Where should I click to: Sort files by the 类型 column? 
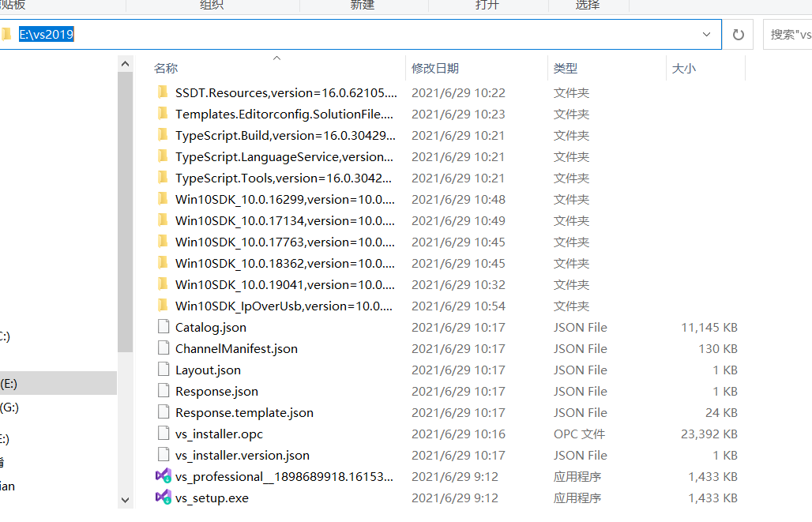click(565, 68)
